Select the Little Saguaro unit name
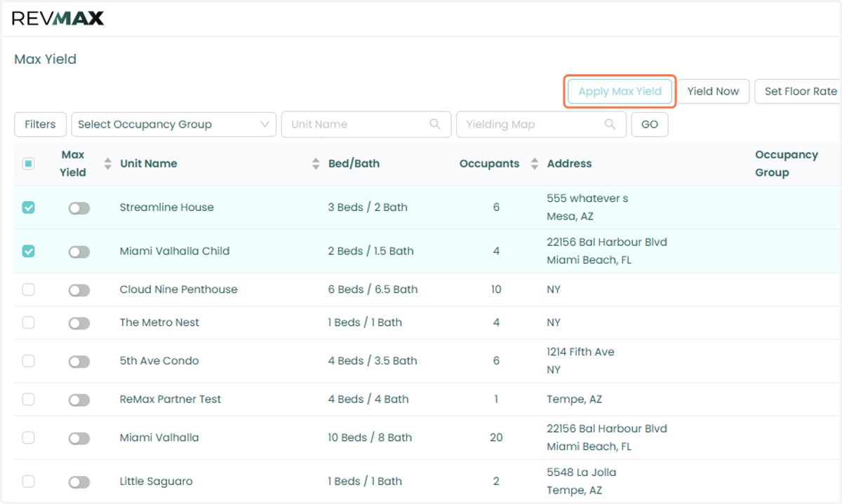Viewport: 842px width, 504px height. pyautogui.click(x=156, y=482)
